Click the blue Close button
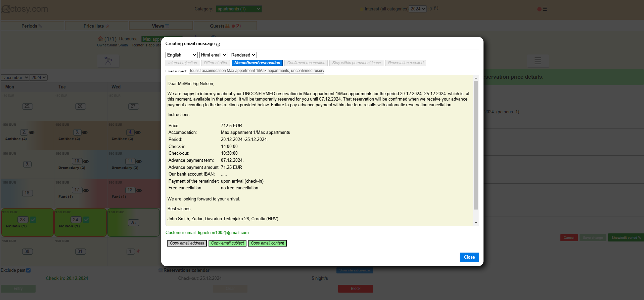644x300 pixels. [x=469, y=257]
